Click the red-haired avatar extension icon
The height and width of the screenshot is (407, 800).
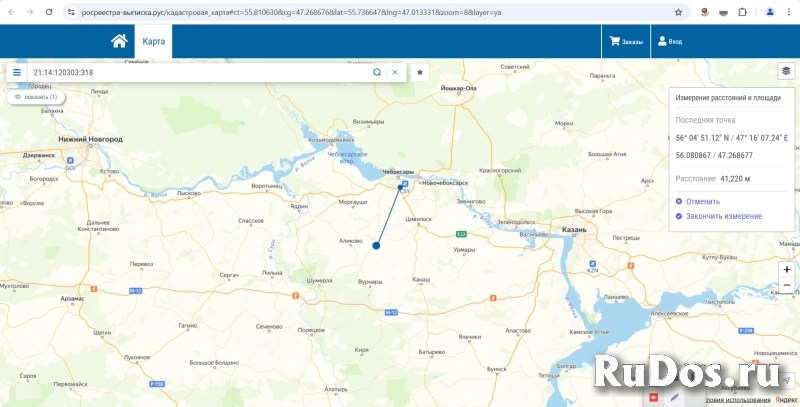coord(705,12)
